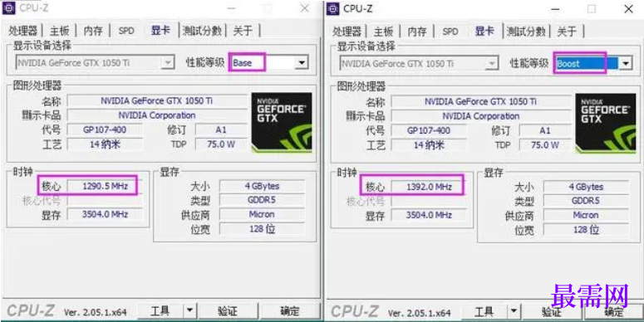The image size is (644, 322).
Task: Open 处理器 tab in right CPU-Z window
Action: tap(347, 32)
